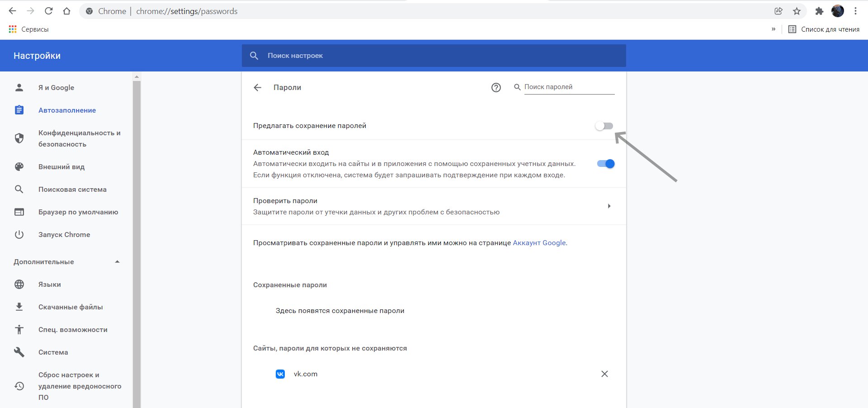Click the sidebar scrollbar up arrow

pos(137,77)
